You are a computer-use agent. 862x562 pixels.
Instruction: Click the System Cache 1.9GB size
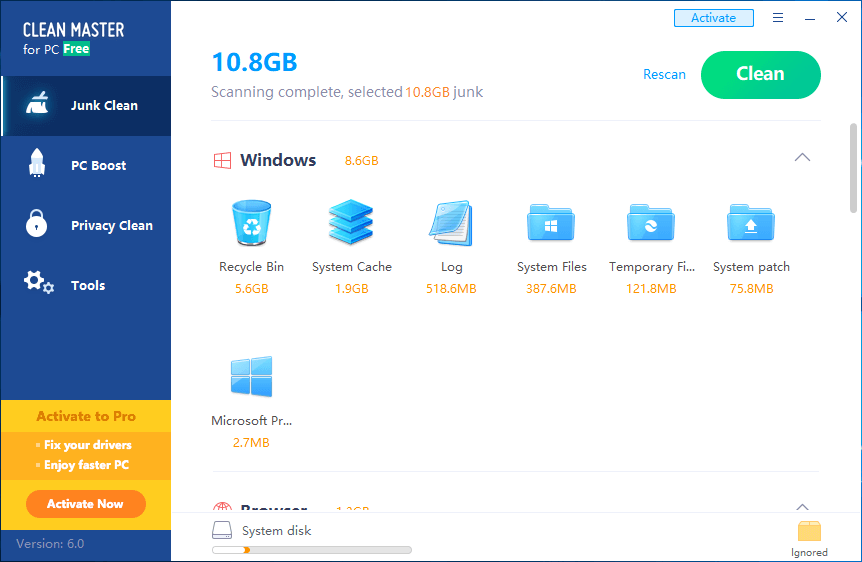point(351,289)
